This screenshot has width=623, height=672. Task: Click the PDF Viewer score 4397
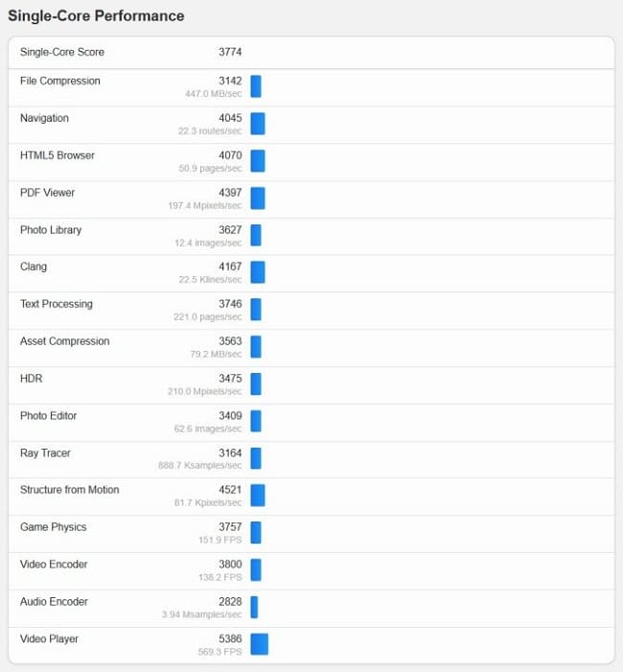pyautogui.click(x=230, y=193)
